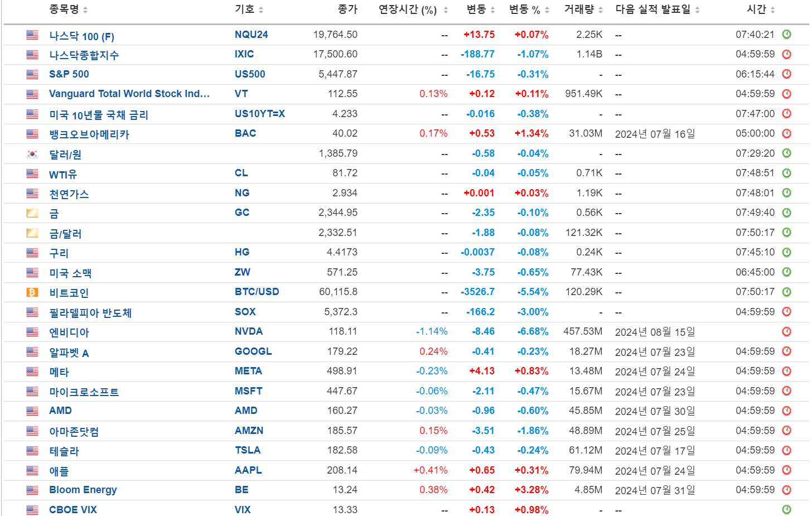Open the 아마존닷컴 stock link
812x516 pixels.
pos(74,432)
